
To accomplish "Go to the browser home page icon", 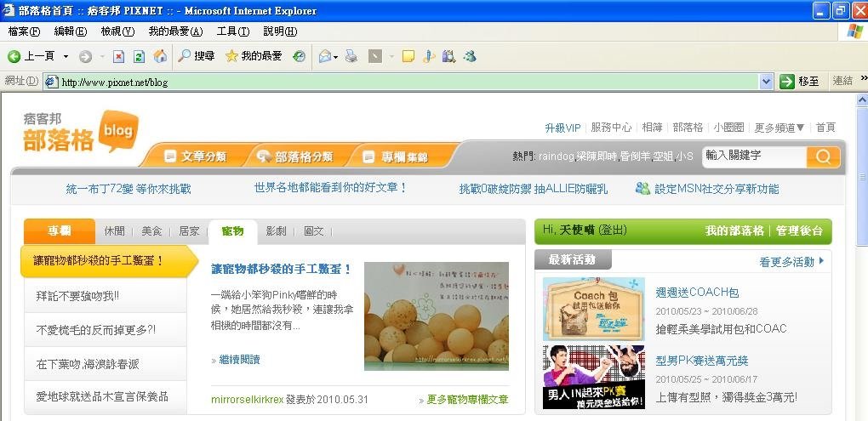I will point(160,56).
